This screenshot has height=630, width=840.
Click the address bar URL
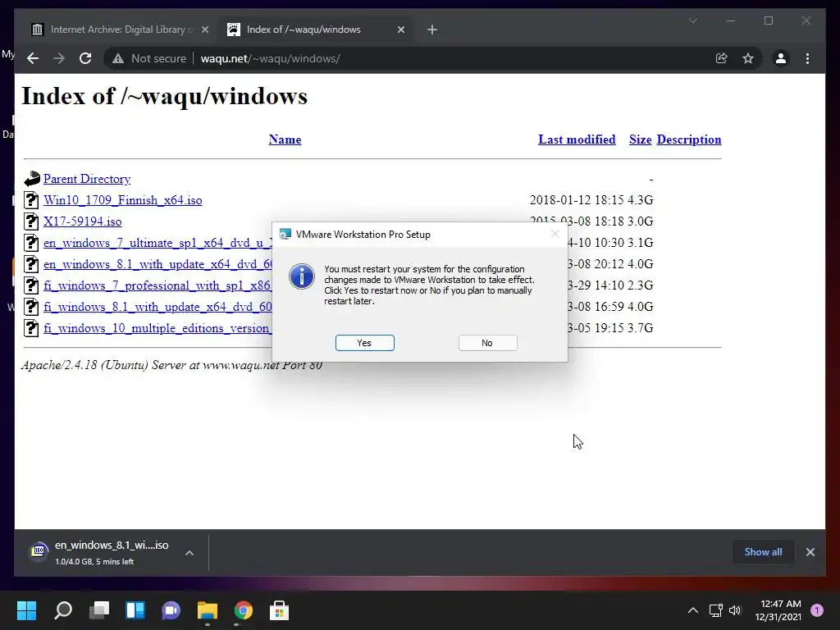(x=270, y=58)
